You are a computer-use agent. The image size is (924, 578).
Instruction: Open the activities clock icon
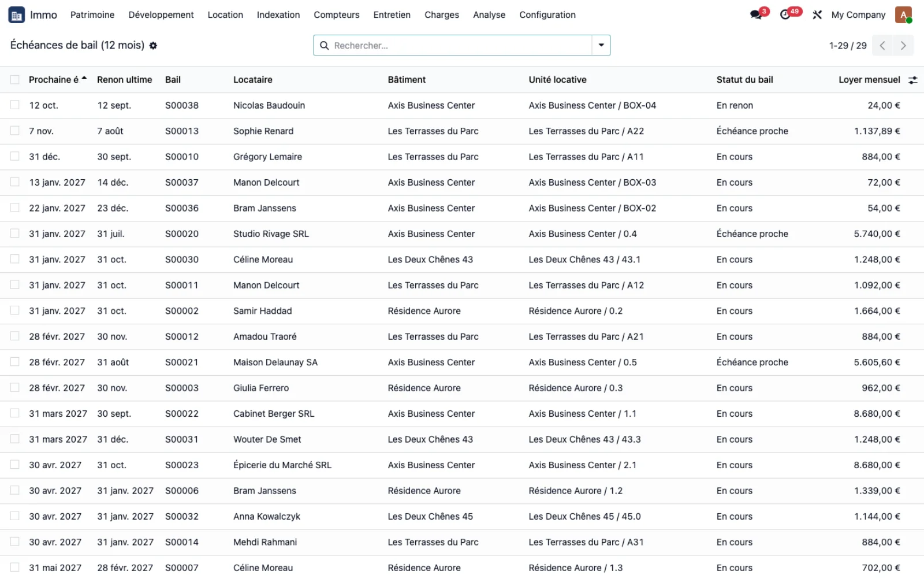785,15
